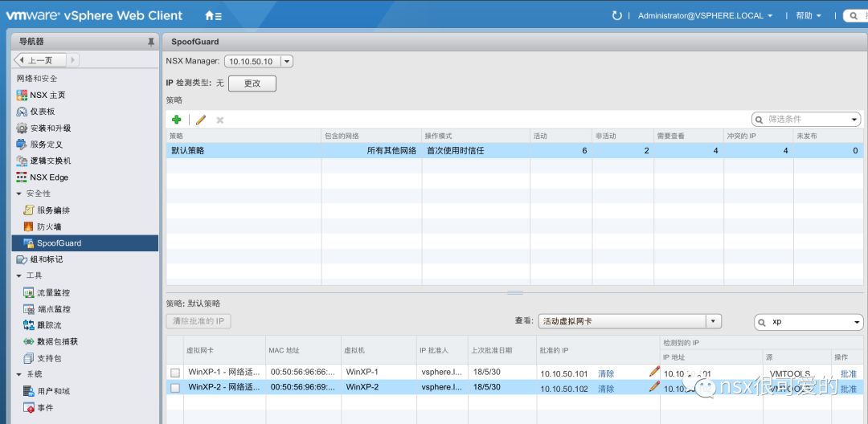Delete policy with the X icon
Screen dimensions: 868x424
click(x=219, y=120)
